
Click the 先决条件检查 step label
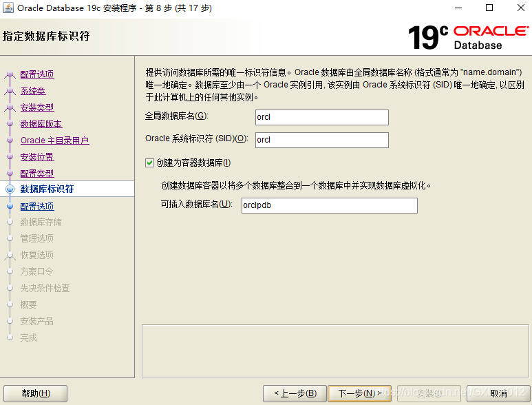[45, 288]
